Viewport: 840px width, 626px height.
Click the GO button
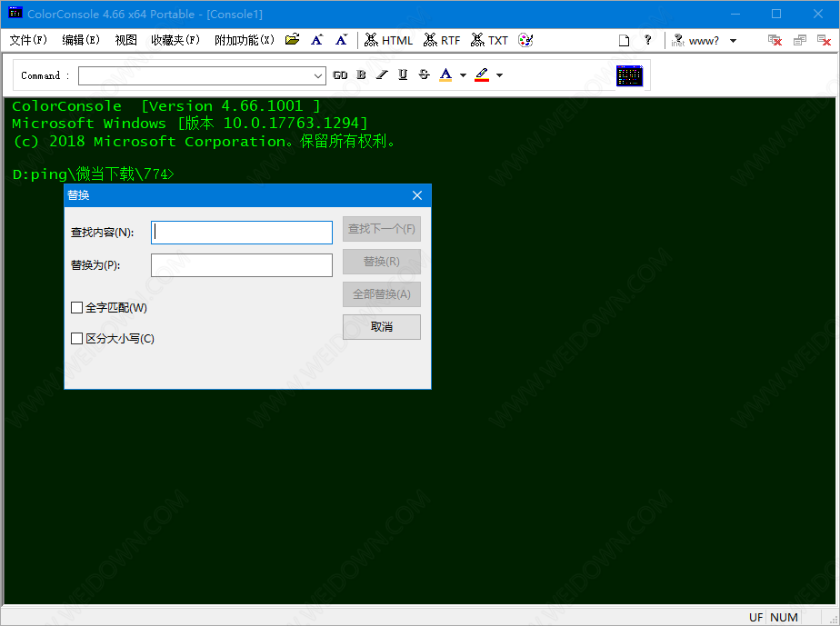point(340,75)
